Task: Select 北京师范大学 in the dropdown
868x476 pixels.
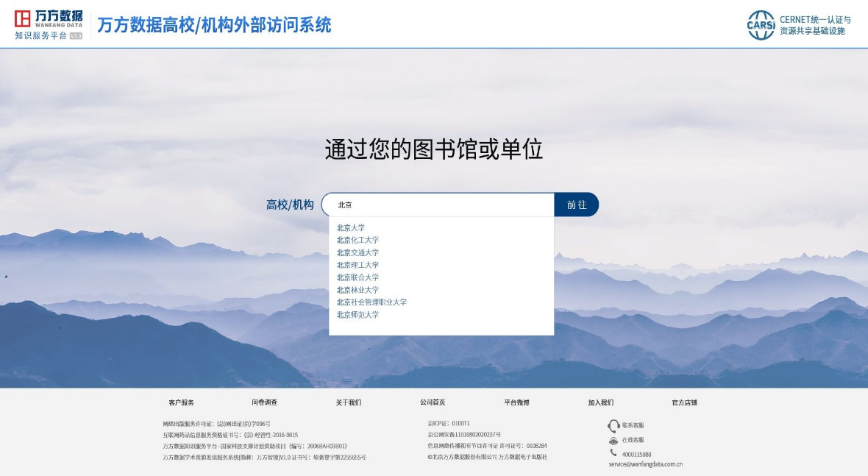Action: [357, 315]
